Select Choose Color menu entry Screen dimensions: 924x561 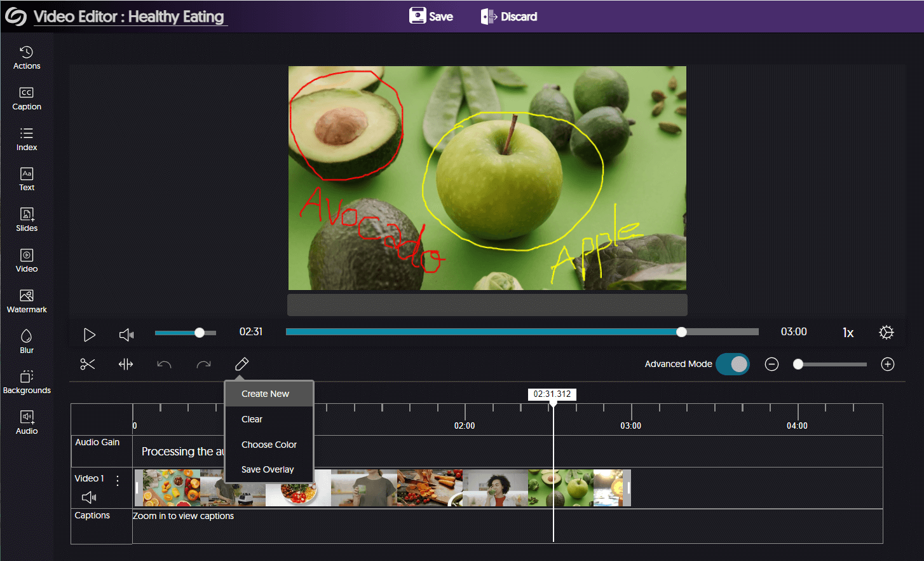click(269, 445)
